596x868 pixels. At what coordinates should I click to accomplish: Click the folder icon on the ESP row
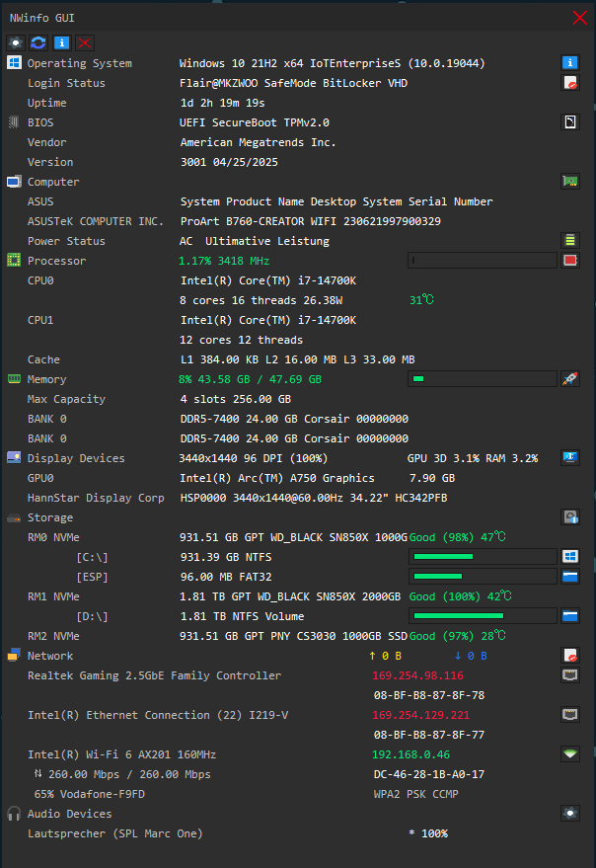570,577
